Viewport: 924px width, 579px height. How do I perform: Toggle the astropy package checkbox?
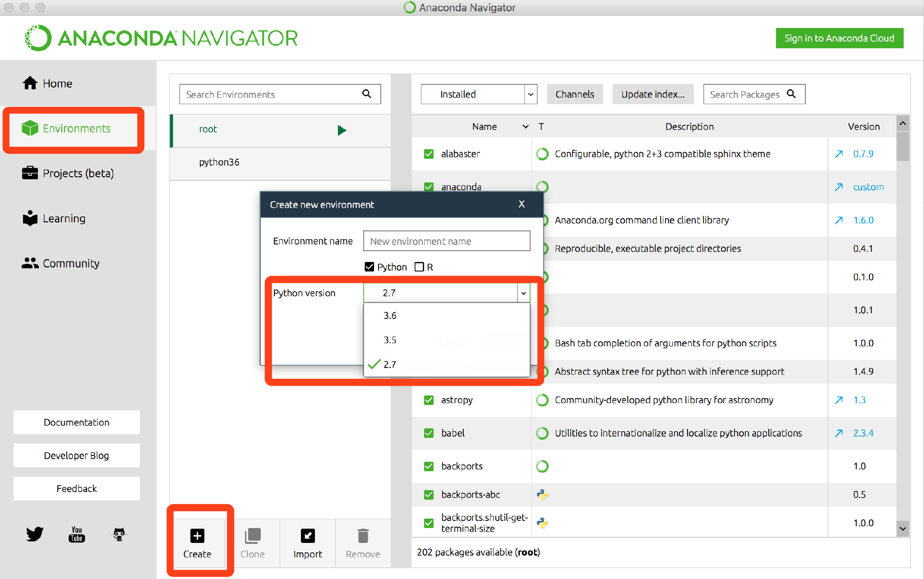429,400
